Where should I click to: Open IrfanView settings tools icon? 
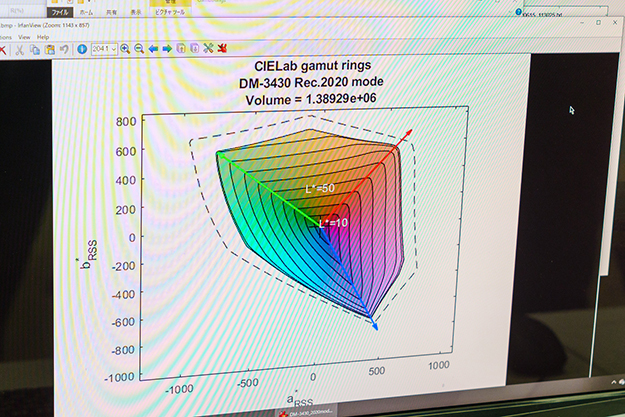(208, 48)
